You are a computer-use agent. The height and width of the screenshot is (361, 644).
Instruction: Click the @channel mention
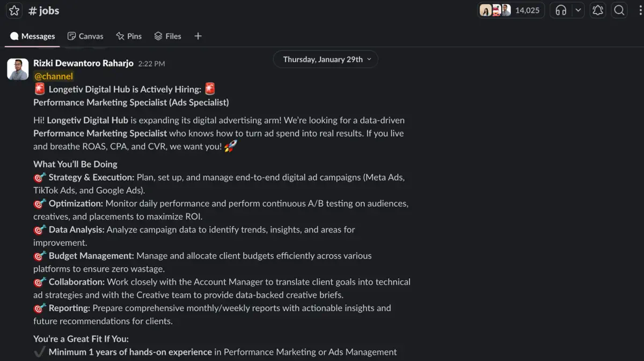53,76
